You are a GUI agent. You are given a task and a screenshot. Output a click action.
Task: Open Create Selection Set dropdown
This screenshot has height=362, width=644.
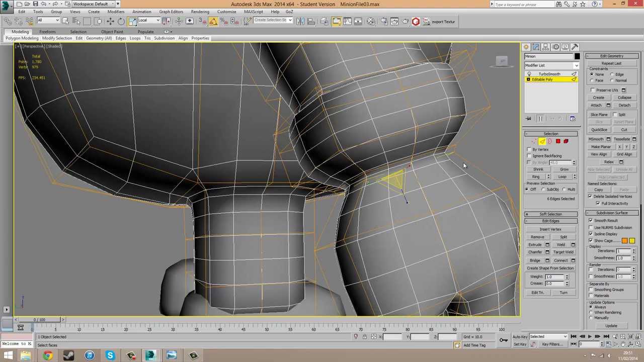click(273, 21)
